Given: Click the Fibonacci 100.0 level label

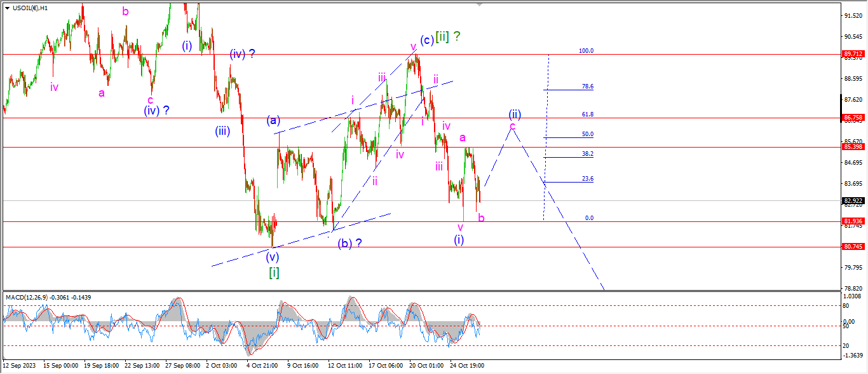Looking at the screenshot, I should pos(585,51).
